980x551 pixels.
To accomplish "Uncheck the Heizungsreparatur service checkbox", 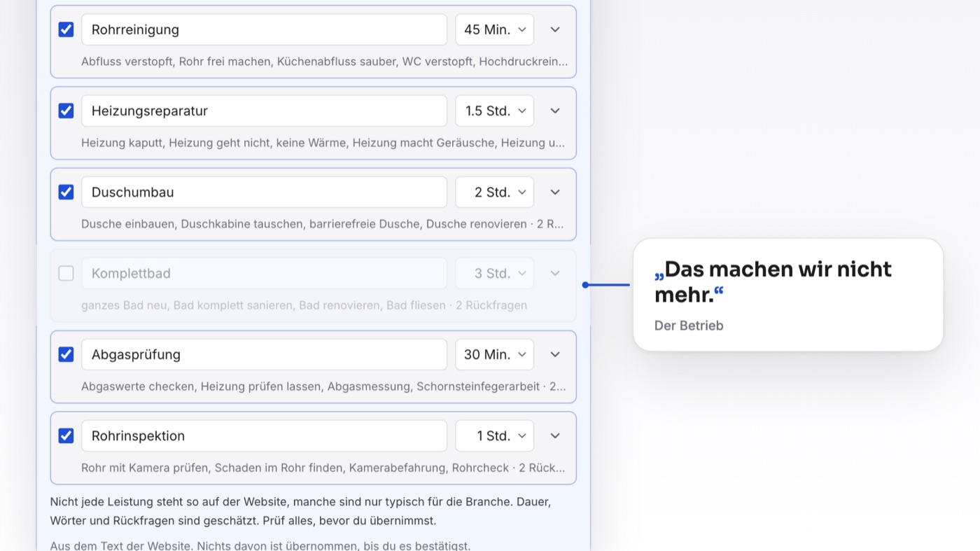I will (x=66, y=111).
